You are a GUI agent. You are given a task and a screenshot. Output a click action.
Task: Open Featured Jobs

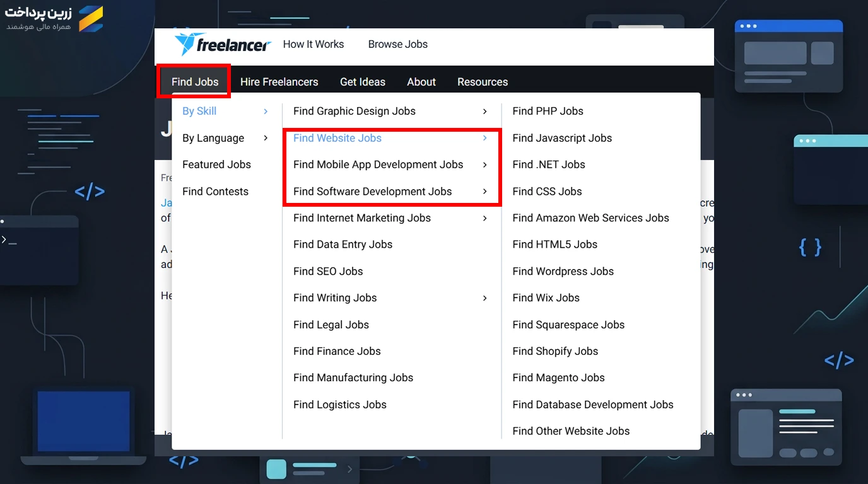[x=216, y=164]
